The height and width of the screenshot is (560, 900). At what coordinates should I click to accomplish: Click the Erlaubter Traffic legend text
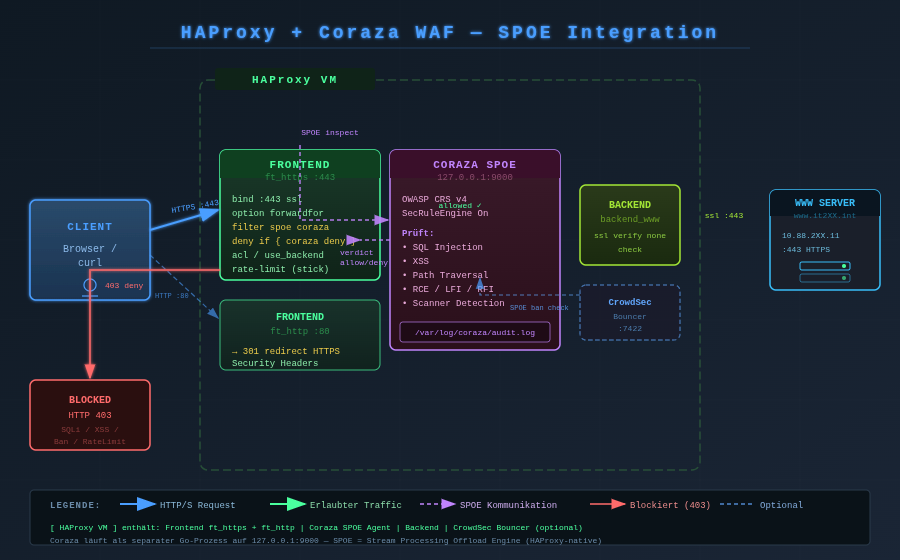tap(355, 505)
